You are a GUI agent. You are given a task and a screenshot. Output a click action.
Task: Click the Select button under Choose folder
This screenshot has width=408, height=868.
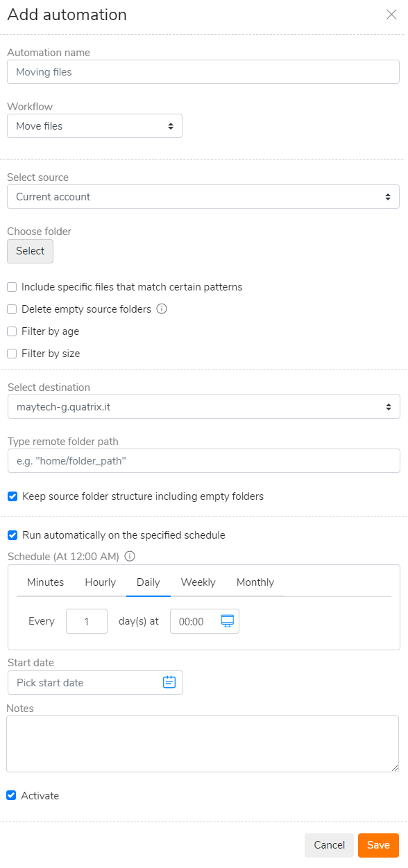pyautogui.click(x=30, y=251)
